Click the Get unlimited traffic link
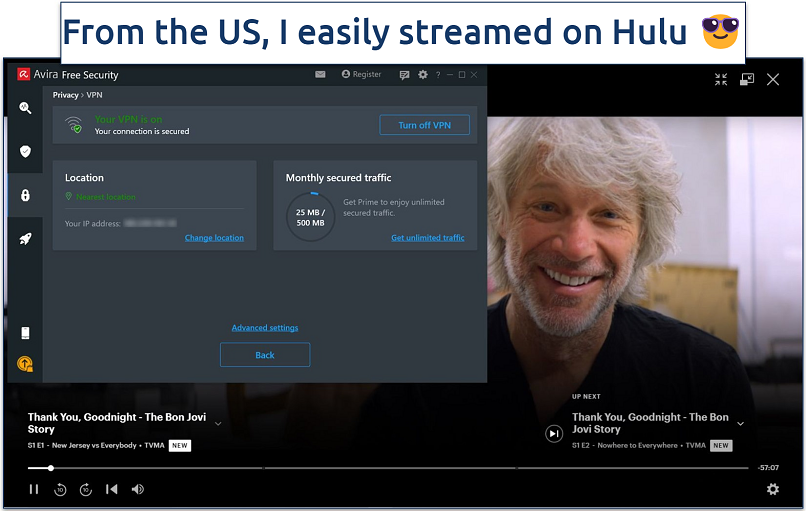806x511 pixels. point(427,238)
